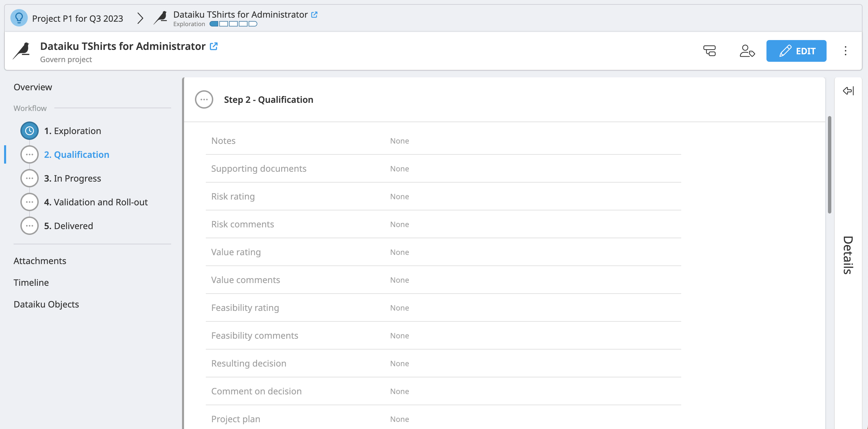
Task: Click the Comment on decision field label
Action: point(256,391)
